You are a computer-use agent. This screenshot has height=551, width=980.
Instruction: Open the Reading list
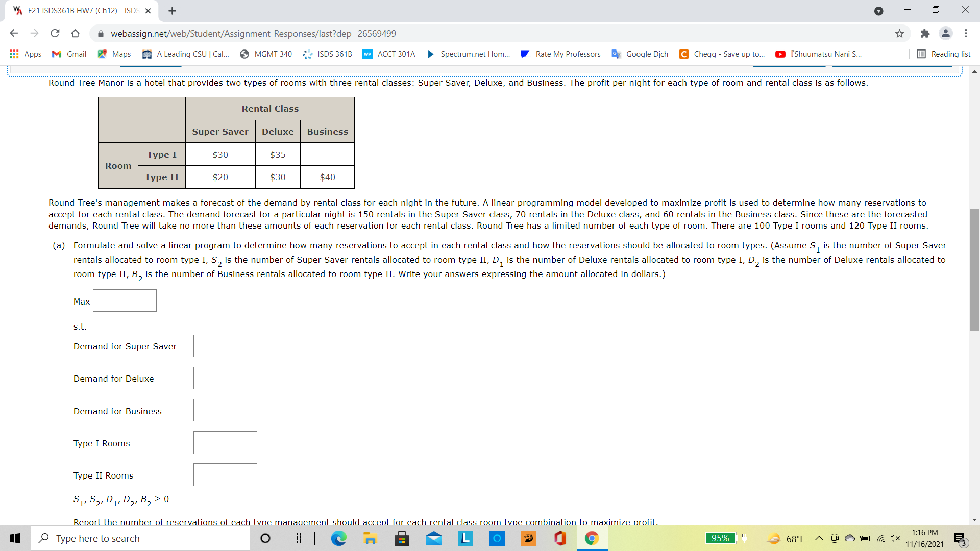point(943,54)
